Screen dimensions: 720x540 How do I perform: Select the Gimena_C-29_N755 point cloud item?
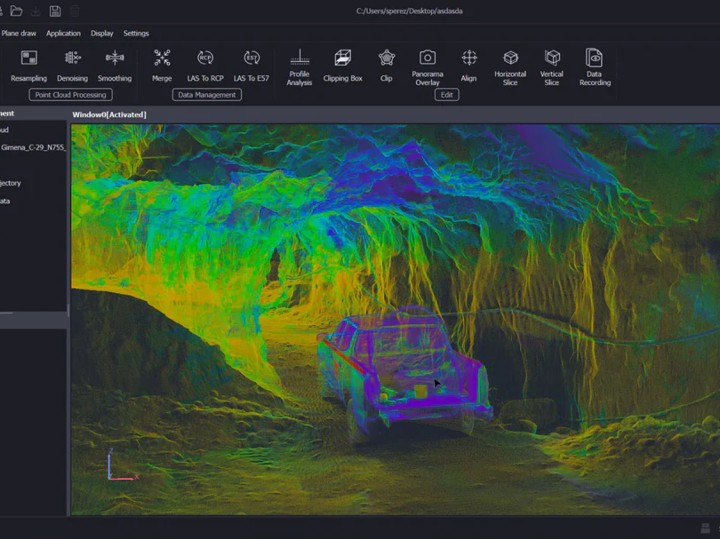(x=33, y=147)
